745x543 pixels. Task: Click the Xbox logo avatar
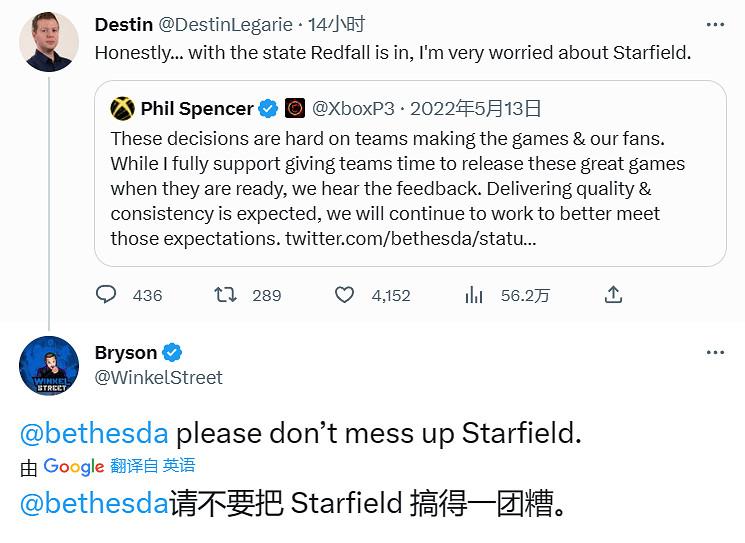pyautogui.click(x=123, y=108)
